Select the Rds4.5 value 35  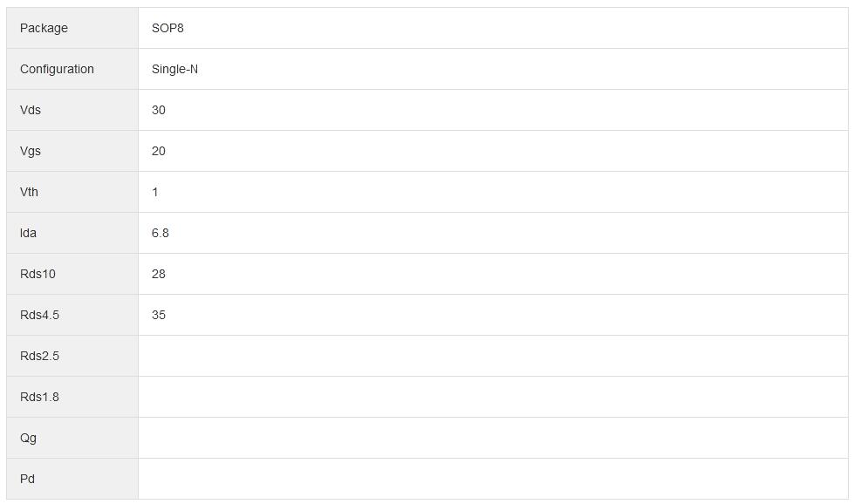click(x=159, y=315)
